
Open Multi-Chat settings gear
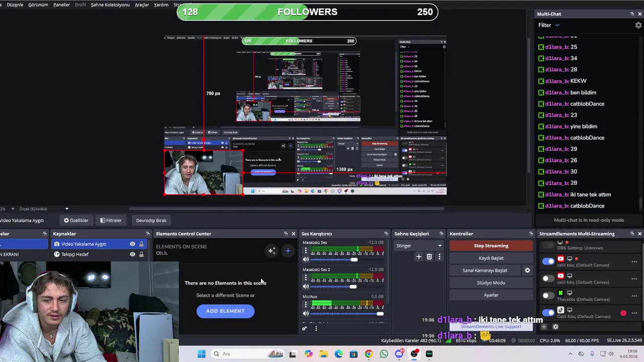pyautogui.click(x=638, y=25)
